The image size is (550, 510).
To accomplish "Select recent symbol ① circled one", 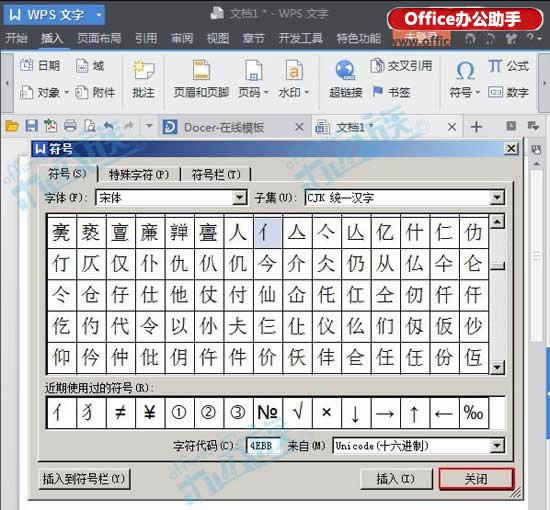I will pyautogui.click(x=179, y=412).
